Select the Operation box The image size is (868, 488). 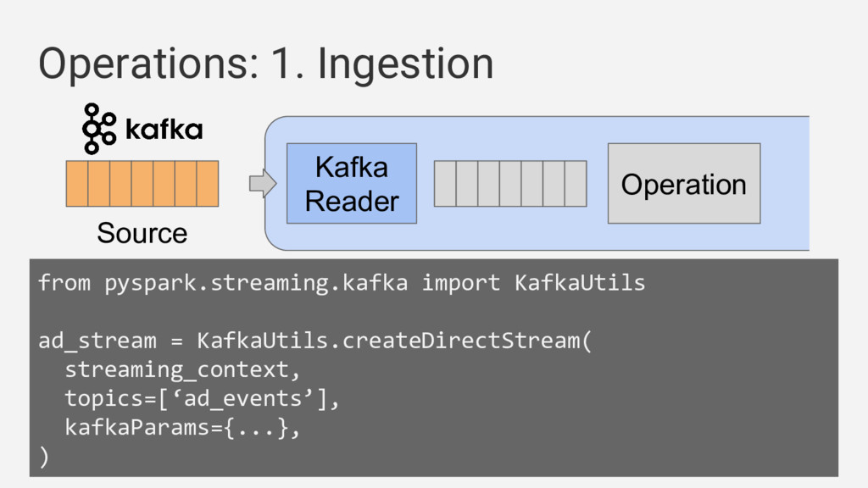pyautogui.click(x=684, y=184)
